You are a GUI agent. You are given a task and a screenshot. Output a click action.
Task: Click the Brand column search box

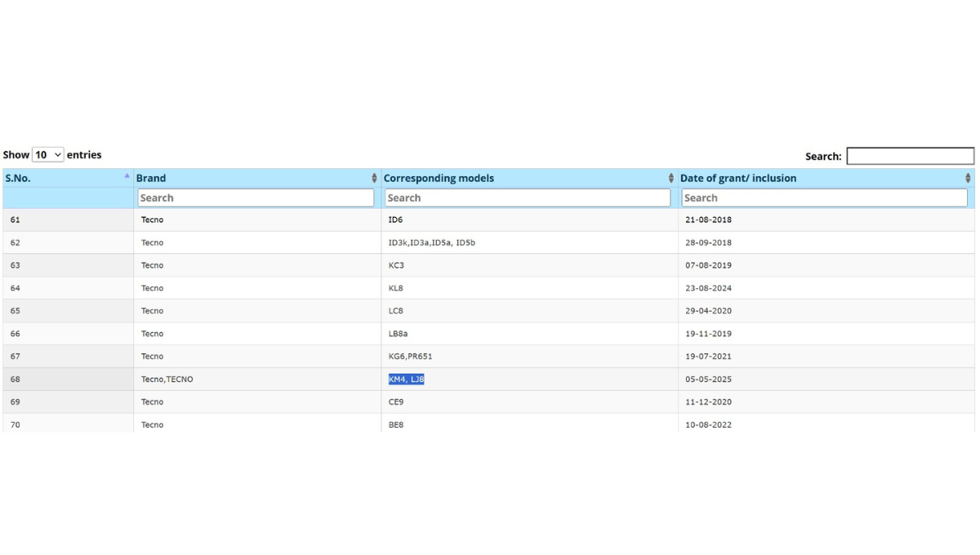pos(256,198)
